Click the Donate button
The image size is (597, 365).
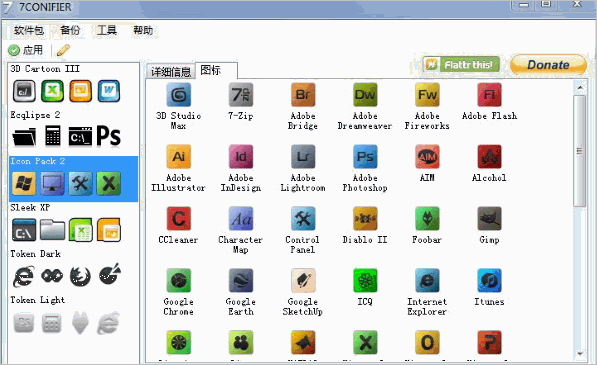tap(548, 65)
